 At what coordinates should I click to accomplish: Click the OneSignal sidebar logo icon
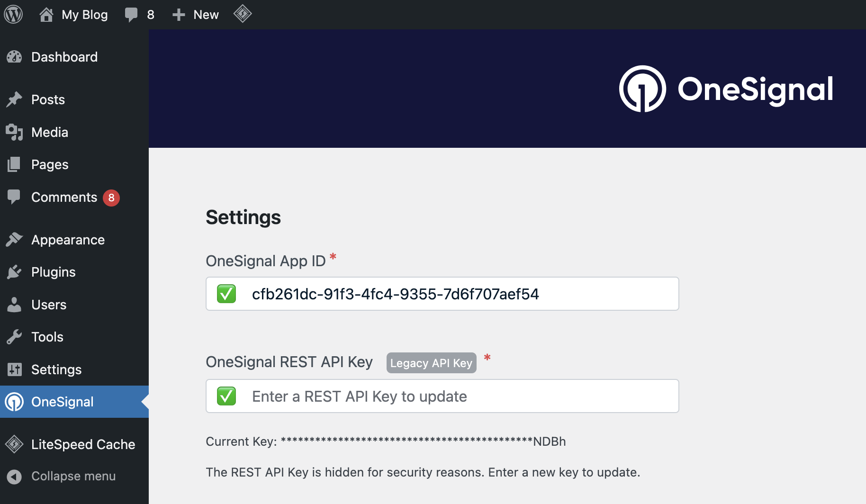14,402
